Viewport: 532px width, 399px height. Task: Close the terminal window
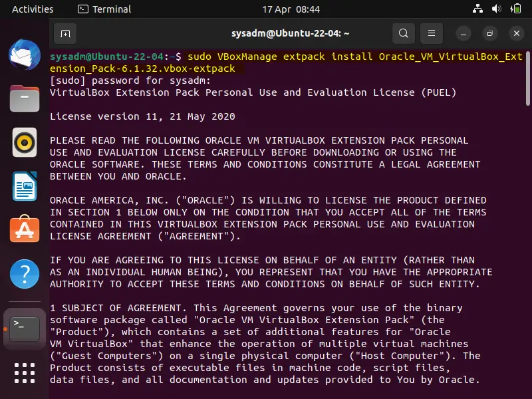517,34
